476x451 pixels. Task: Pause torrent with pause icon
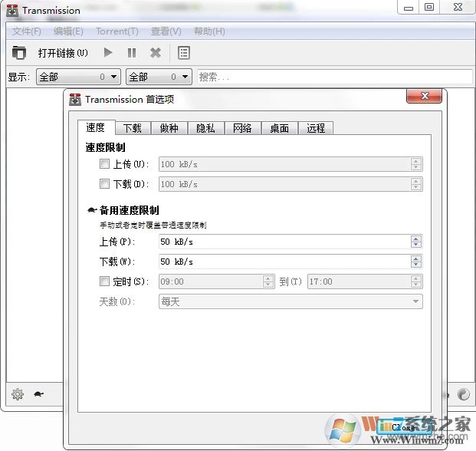(132, 53)
